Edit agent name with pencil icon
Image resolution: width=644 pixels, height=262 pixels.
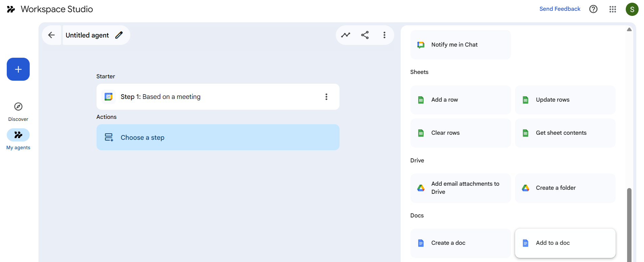coord(119,35)
